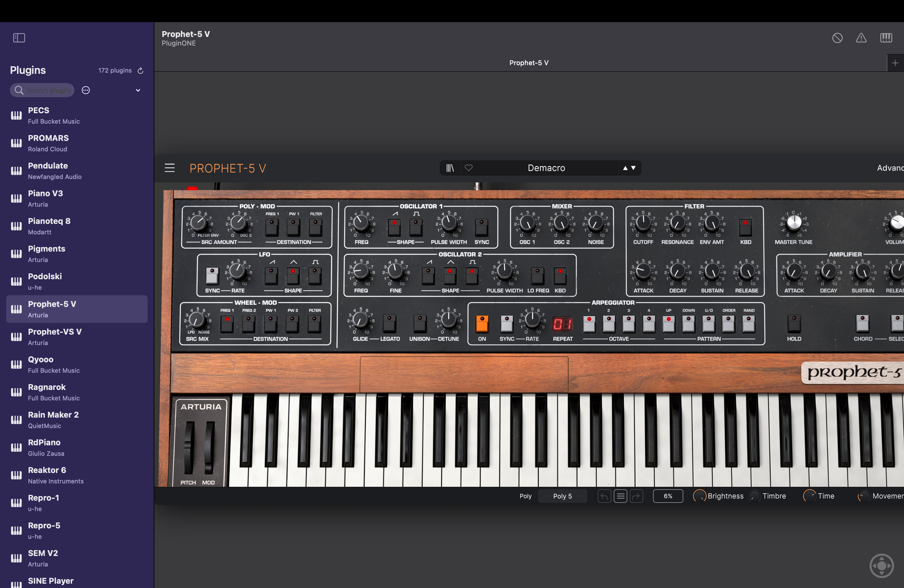Toggle the Filter KBD switch

pos(745,227)
